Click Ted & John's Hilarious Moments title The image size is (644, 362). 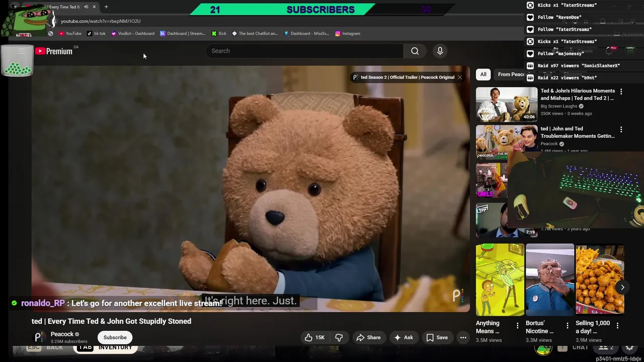(577, 95)
